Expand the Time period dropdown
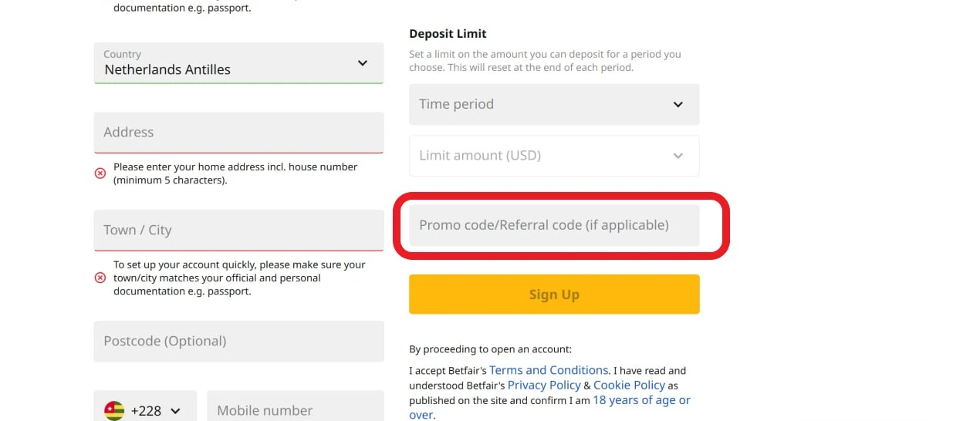This screenshot has width=980, height=421. (678, 104)
